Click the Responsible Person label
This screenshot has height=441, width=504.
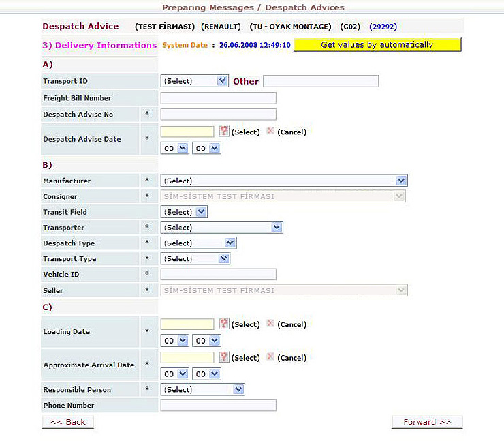coord(77,390)
